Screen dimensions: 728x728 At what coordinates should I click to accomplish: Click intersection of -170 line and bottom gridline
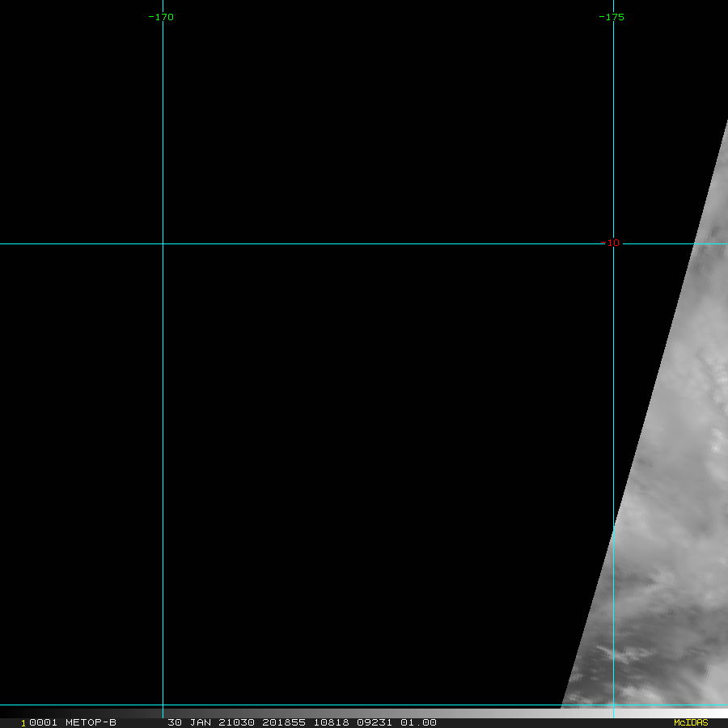[163, 705]
